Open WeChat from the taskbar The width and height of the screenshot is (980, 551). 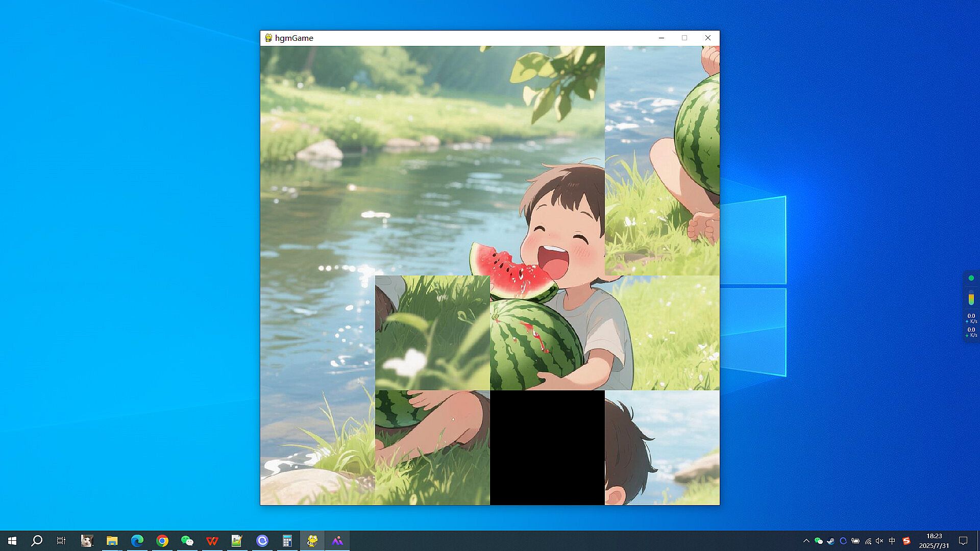pyautogui.click(x=187, y=541)
